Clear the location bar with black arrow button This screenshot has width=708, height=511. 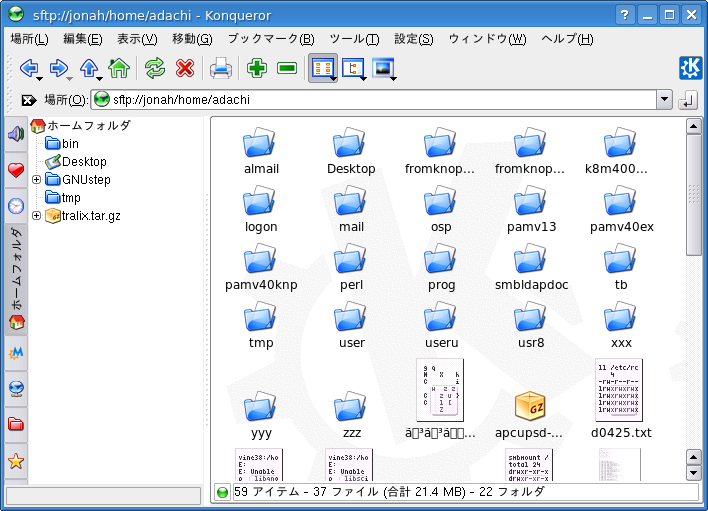(x=29, y=100)
